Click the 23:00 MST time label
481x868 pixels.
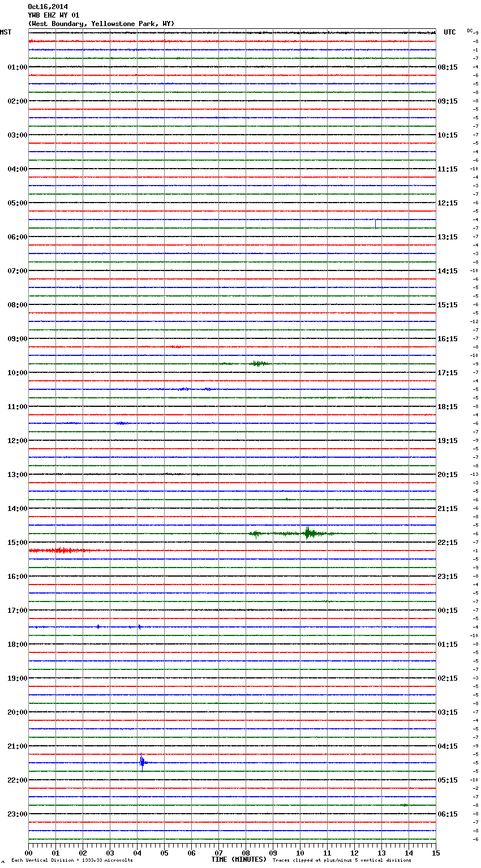[x=18, y=814]
